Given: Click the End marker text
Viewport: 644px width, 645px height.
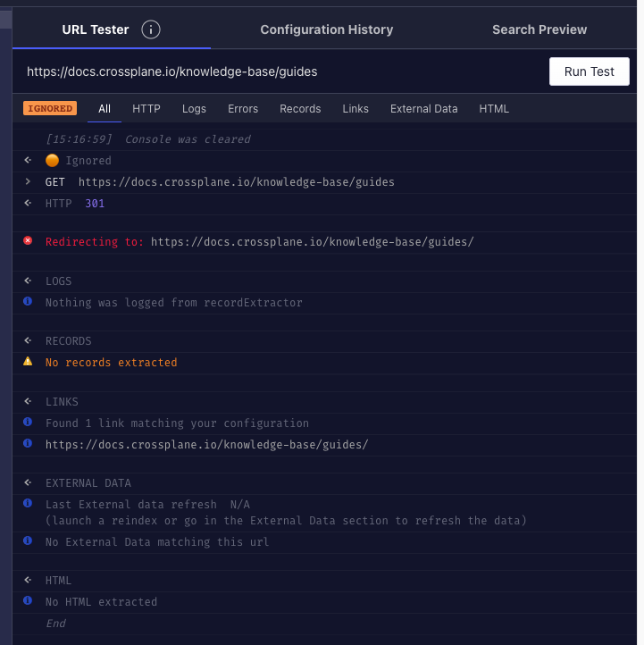Looking at the screenshot, I should (55, 624).
